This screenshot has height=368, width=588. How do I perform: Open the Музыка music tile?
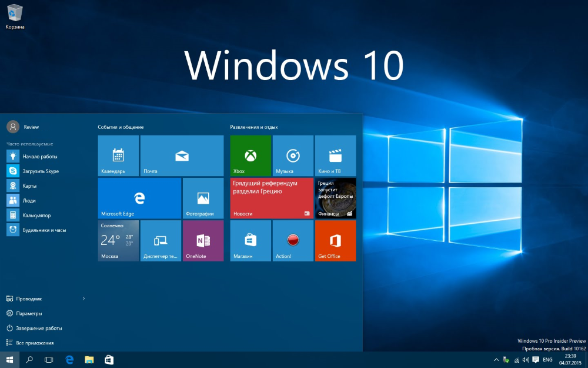pos(293,155)
